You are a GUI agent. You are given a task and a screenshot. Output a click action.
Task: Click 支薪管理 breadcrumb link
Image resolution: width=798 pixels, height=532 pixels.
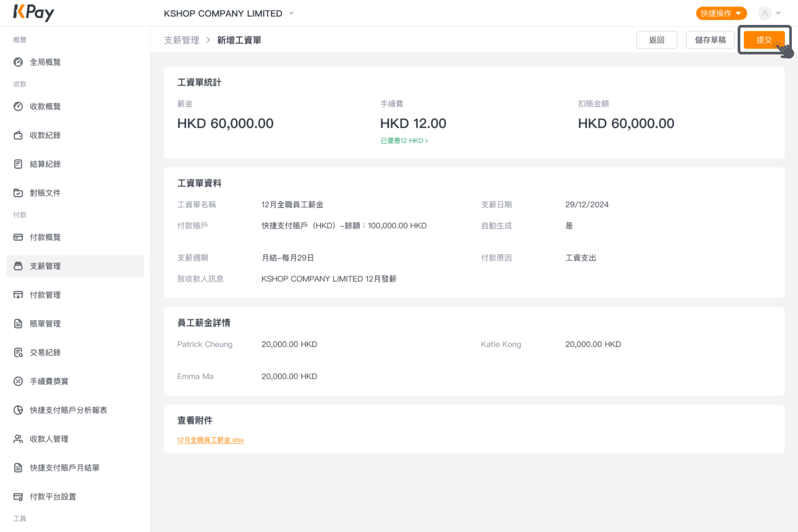click(x=182, y=40)
